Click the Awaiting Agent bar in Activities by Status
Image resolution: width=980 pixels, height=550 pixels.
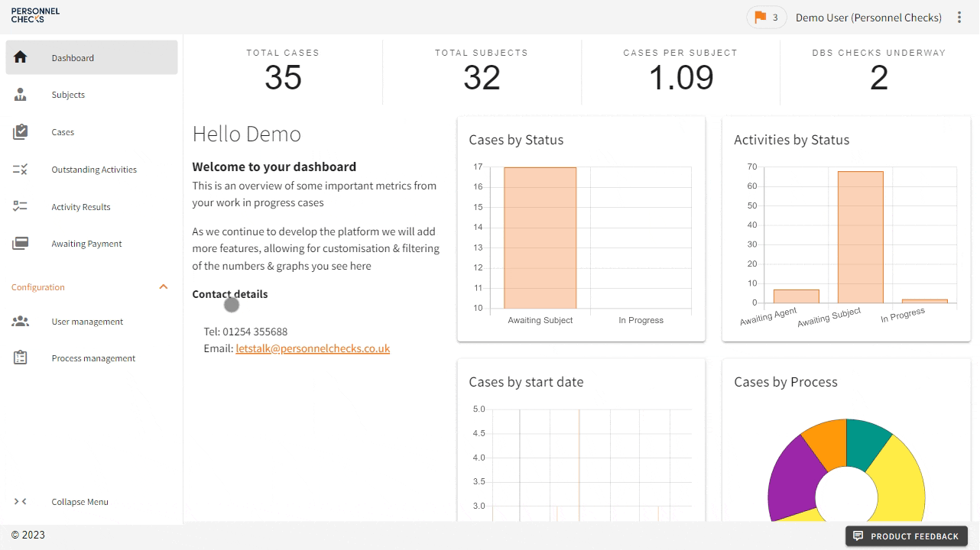click(x=796, y=296)
